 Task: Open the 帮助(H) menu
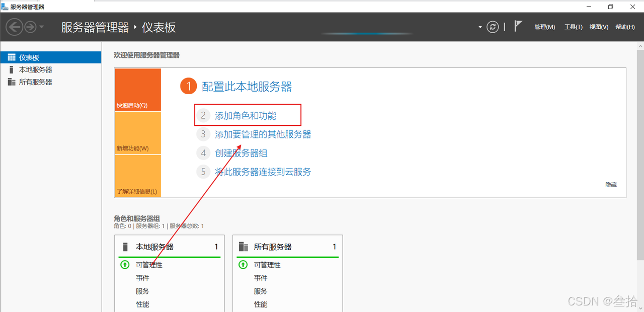(625, 27)
